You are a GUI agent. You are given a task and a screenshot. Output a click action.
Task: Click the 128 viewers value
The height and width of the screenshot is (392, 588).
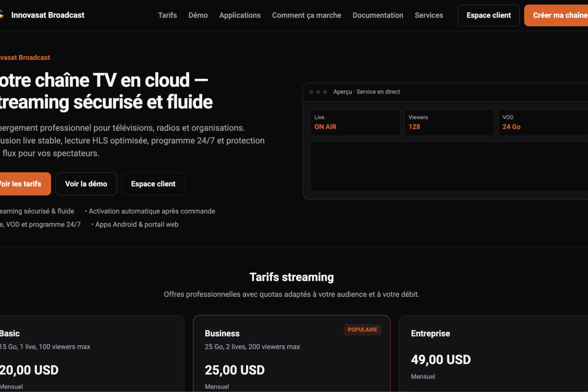pyautogui.click(x=415, y=126)
